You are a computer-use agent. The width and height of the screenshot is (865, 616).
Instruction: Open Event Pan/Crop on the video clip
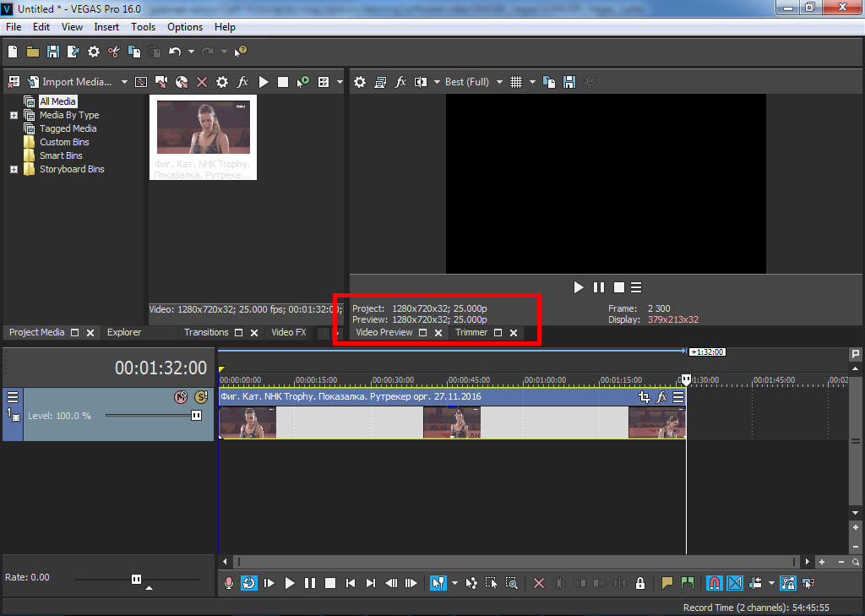tap(645, 397)
